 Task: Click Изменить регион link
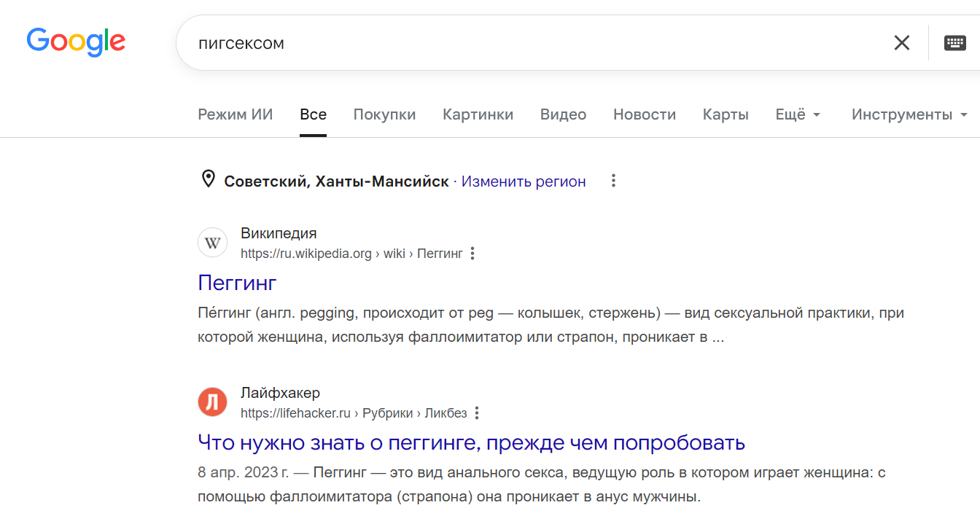click(524, 181)
